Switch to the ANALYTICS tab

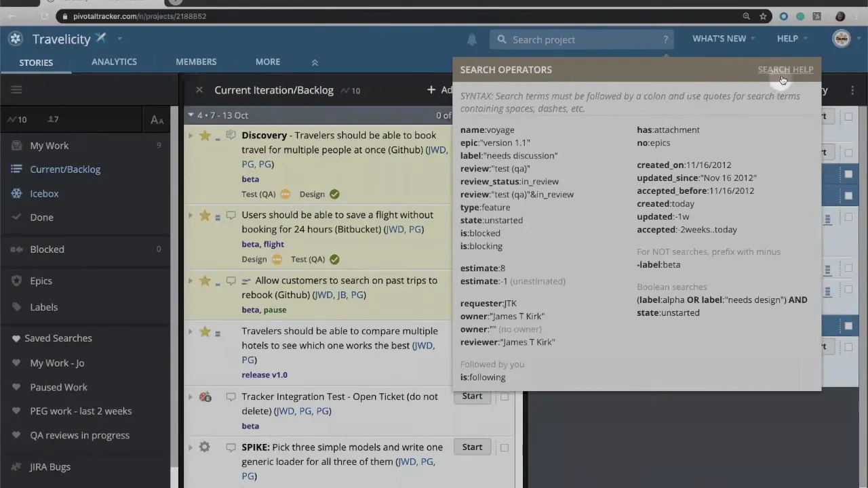[x=114, y=62]
